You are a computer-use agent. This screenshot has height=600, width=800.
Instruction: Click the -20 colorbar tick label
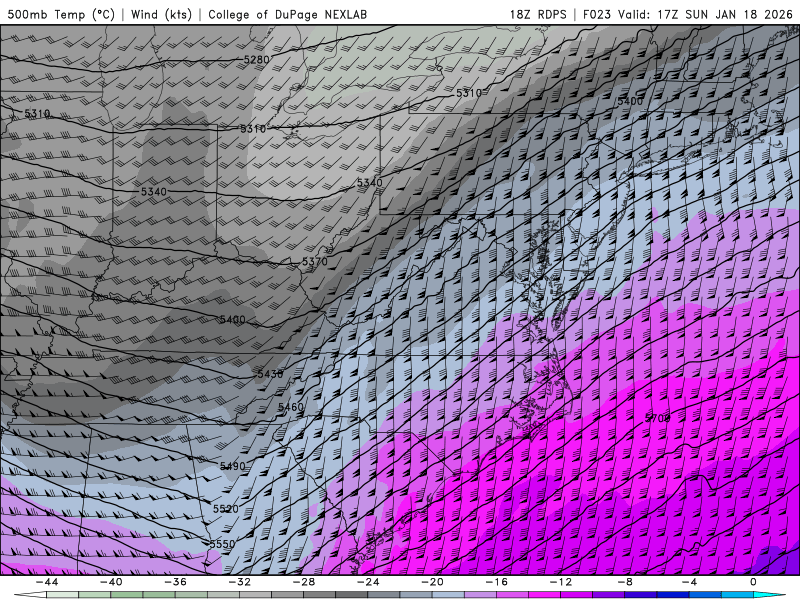433,582
